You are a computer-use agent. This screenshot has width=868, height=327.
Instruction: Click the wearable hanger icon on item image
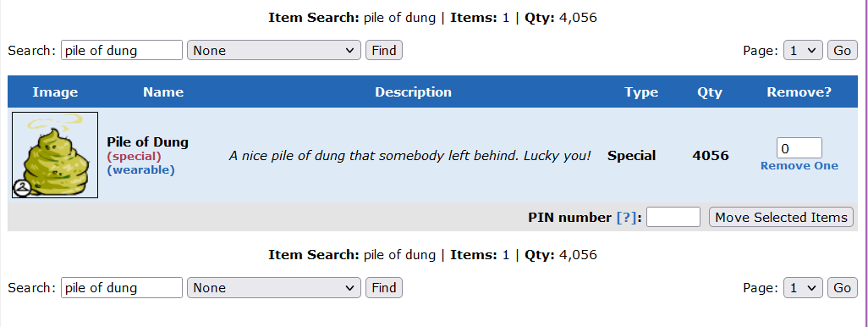coord(22,188)
